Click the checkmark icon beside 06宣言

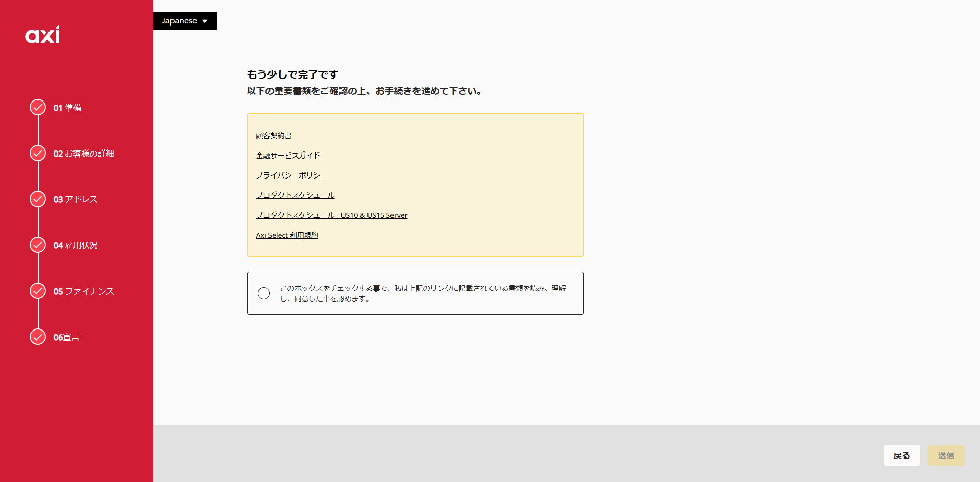(x=38, y=337)
